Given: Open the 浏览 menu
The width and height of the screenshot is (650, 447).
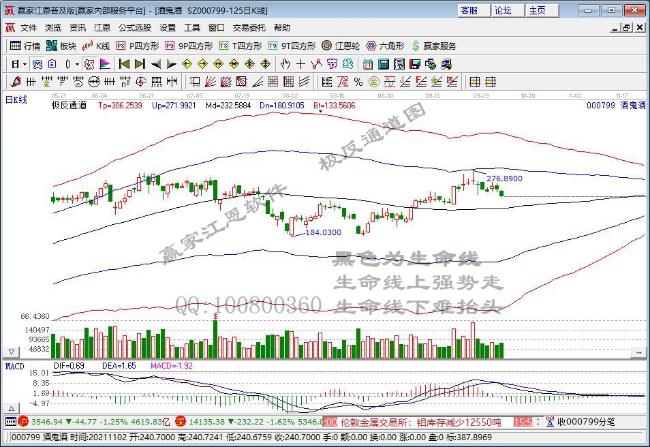Looking at the screenshot, I should tap(53, 28).
